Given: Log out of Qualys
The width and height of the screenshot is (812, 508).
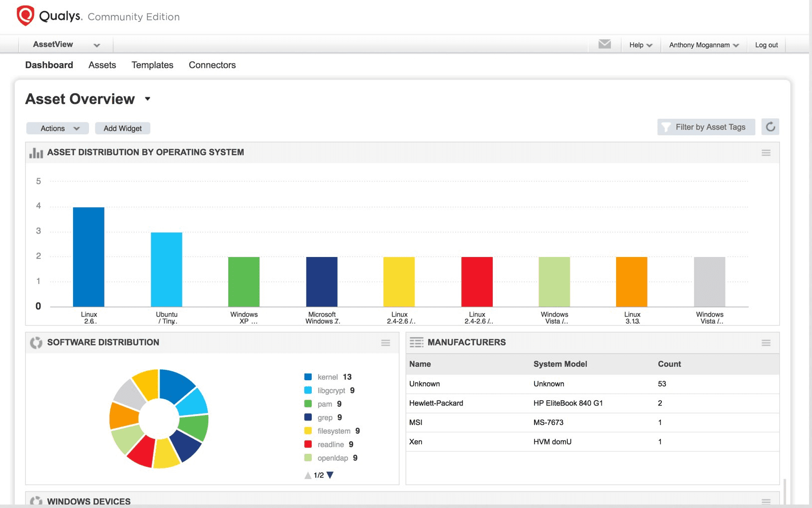Looking at the screenshot, I should tap(766, 45).
